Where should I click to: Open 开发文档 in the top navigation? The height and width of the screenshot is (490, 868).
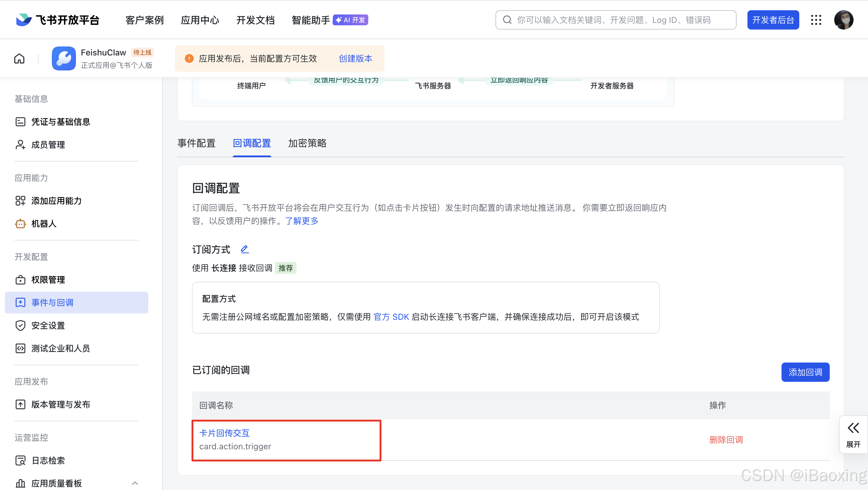click(255, 20)
